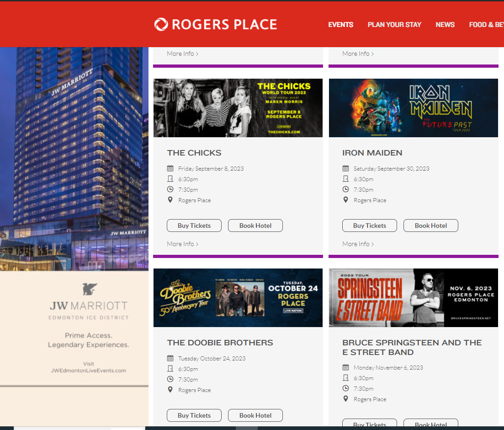This screenshot has height=430, width=504.
Task: Click location pin under Bruce Springsteen
Action: (x=345, y=399)
